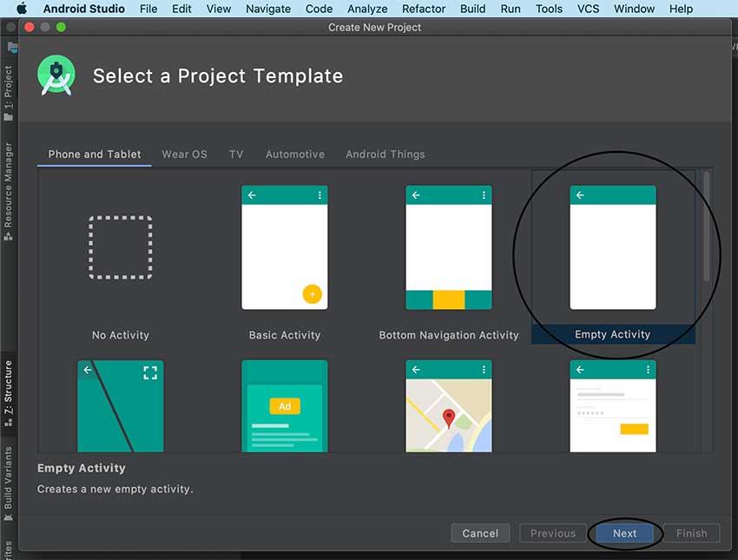Pick the AdMob Ads activity template
This screenshot has height=560, width=738.
point(285,405)
